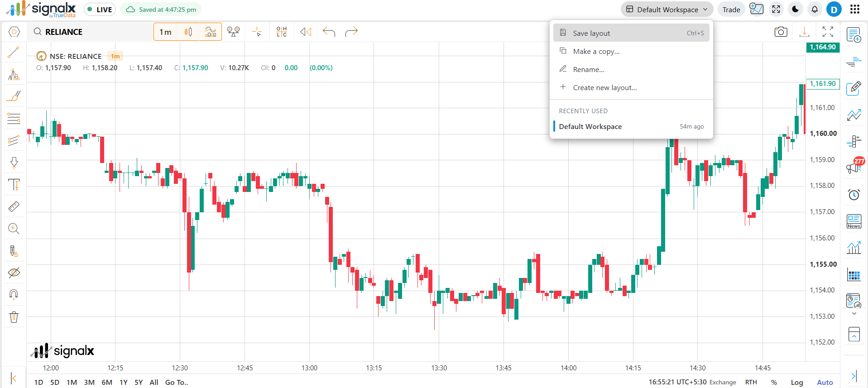
Task: Select Create new layout… option
Action: tap(631, 87)
